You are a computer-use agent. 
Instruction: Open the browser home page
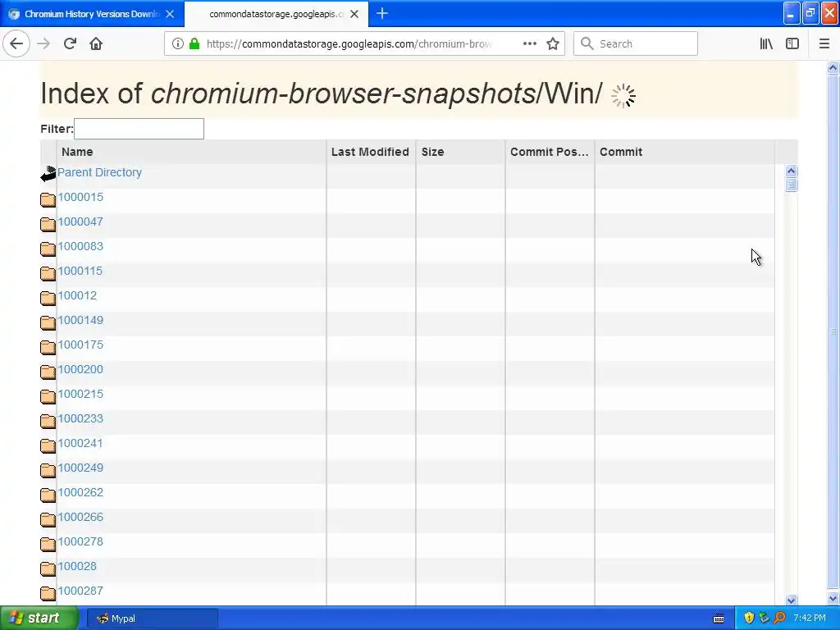coord(96,43)
